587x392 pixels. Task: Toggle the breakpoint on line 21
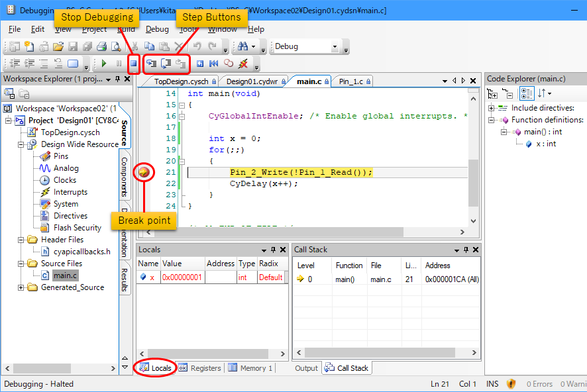[144, 171]
